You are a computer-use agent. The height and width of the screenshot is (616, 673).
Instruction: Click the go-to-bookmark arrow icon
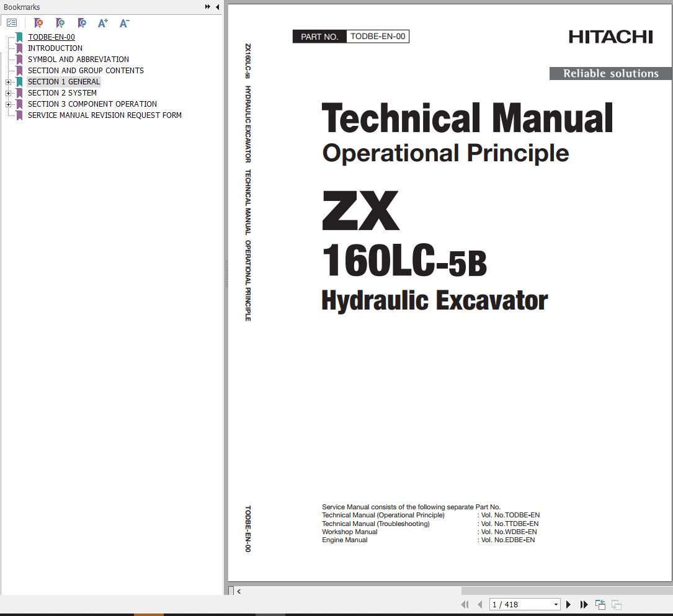[x=81, y=23]
